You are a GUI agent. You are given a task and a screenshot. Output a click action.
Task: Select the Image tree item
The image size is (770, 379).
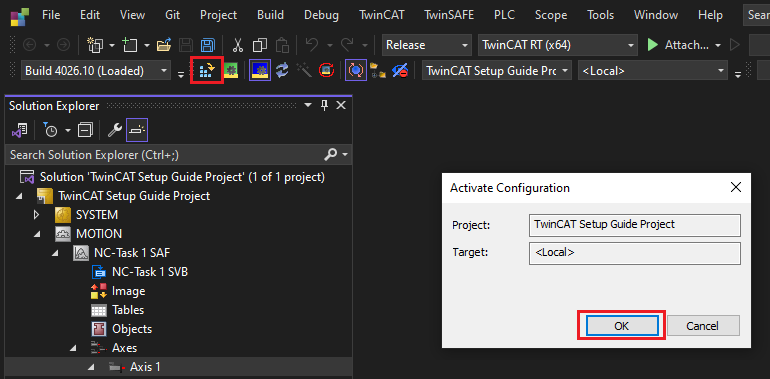[x=128, y=291]
